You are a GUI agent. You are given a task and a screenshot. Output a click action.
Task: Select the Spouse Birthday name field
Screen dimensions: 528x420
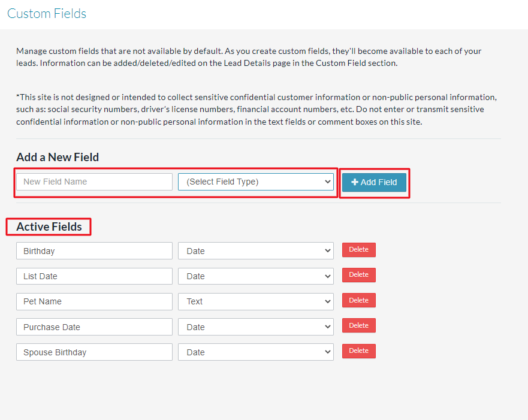pos(94,352)
